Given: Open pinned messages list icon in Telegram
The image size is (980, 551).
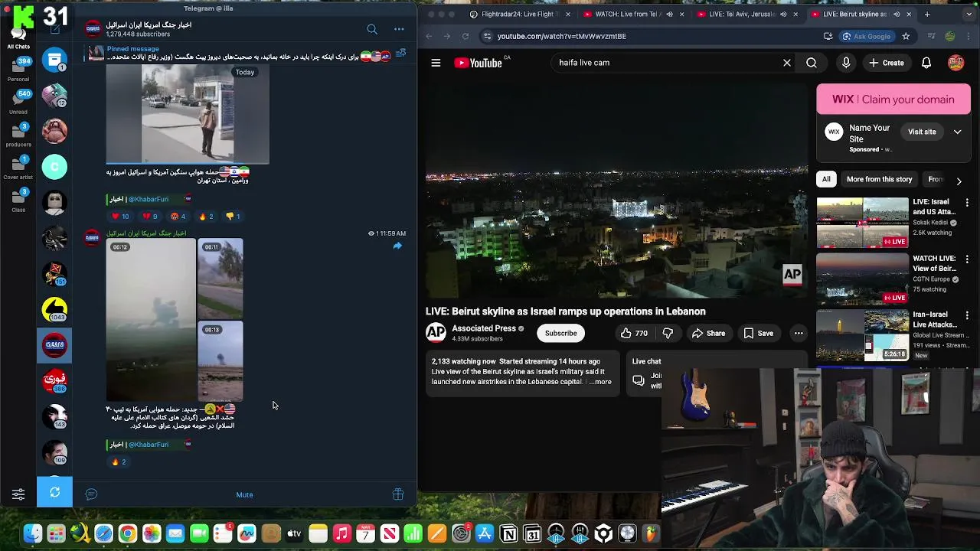Looking at the screenshot, I should (400, 54).
